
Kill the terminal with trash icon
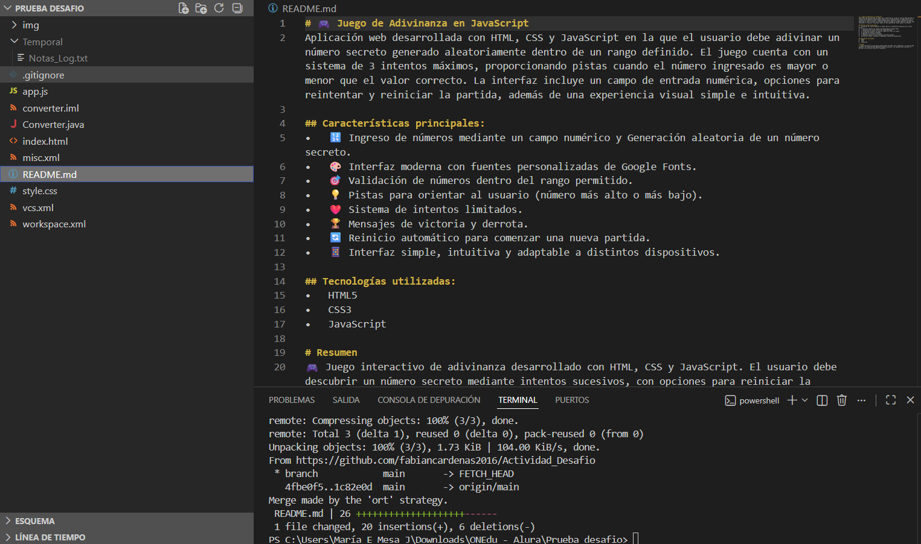click(842, 400)
